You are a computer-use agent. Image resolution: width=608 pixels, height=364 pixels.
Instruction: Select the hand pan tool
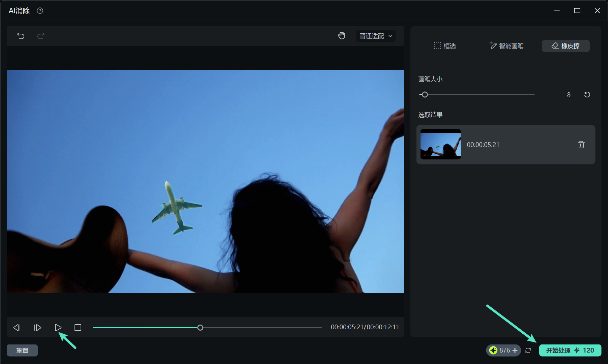[342, 36]
